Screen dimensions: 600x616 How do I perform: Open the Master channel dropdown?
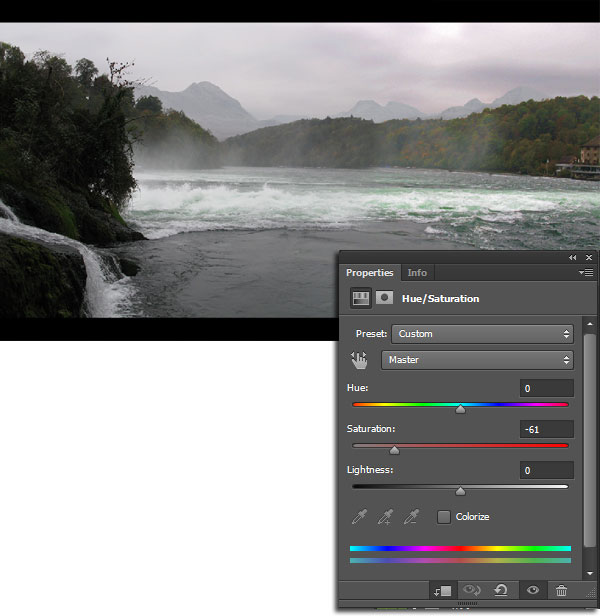(477, 360)
